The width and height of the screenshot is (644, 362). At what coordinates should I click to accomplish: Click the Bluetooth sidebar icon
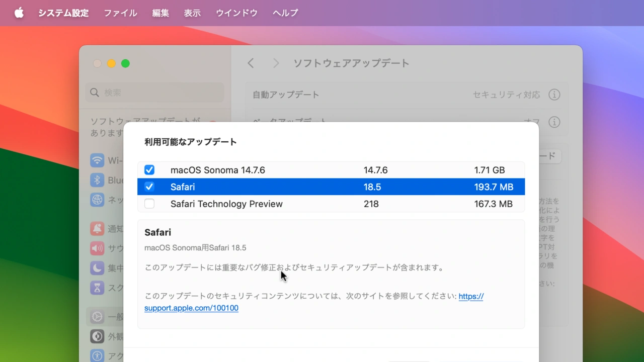pos(97,180)
